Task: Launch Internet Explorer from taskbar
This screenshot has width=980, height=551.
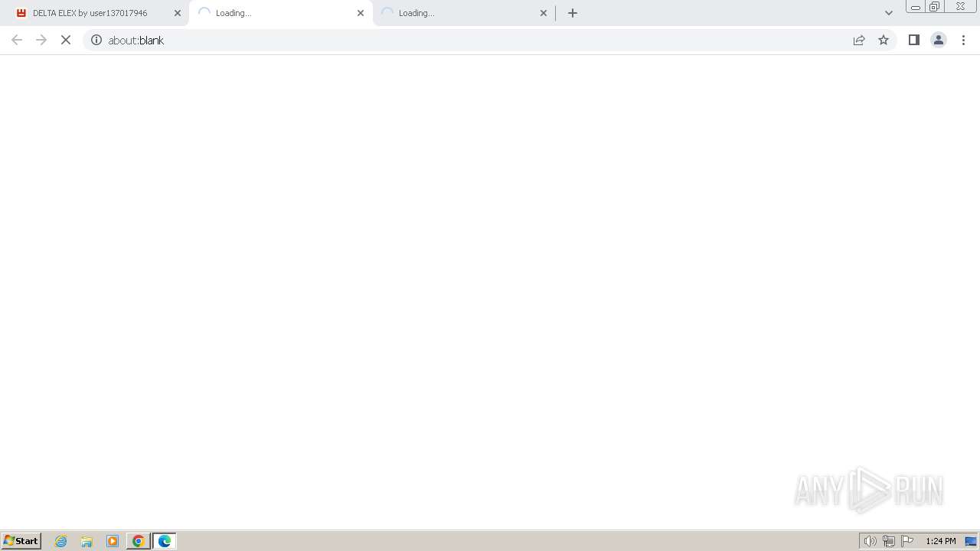Action: [61, 541]
